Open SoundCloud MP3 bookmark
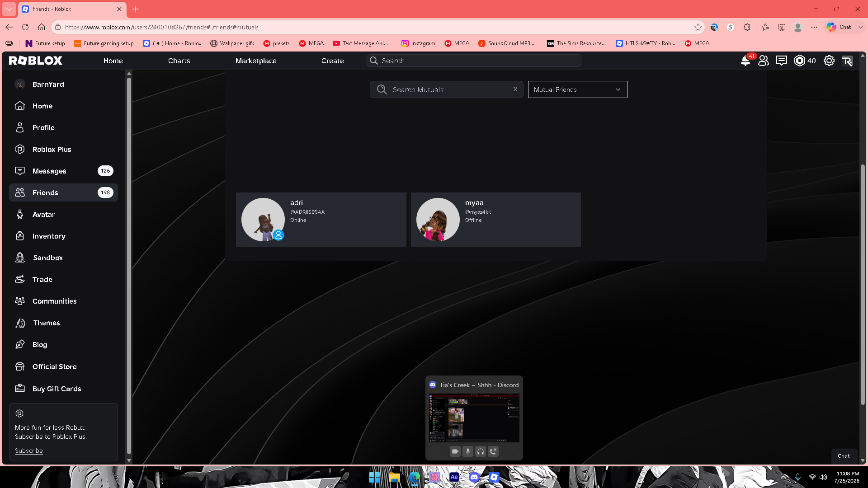868x488 pixels. [x=506, y=43]
